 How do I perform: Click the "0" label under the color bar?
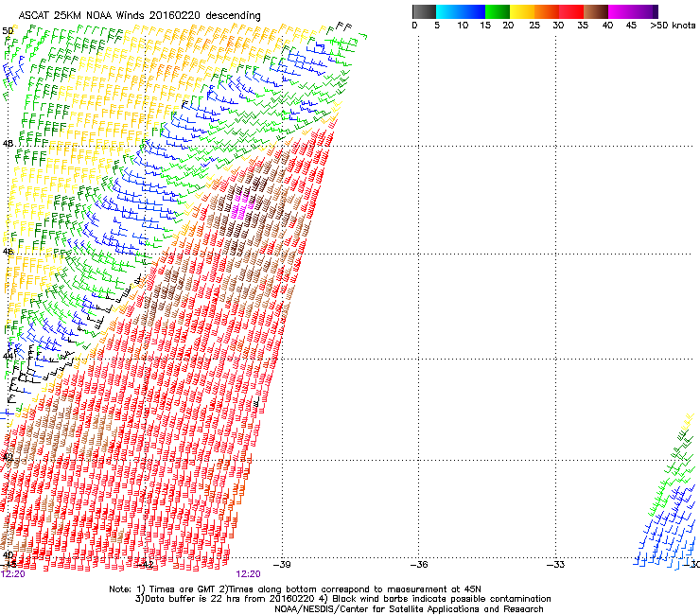click(414, 26)
